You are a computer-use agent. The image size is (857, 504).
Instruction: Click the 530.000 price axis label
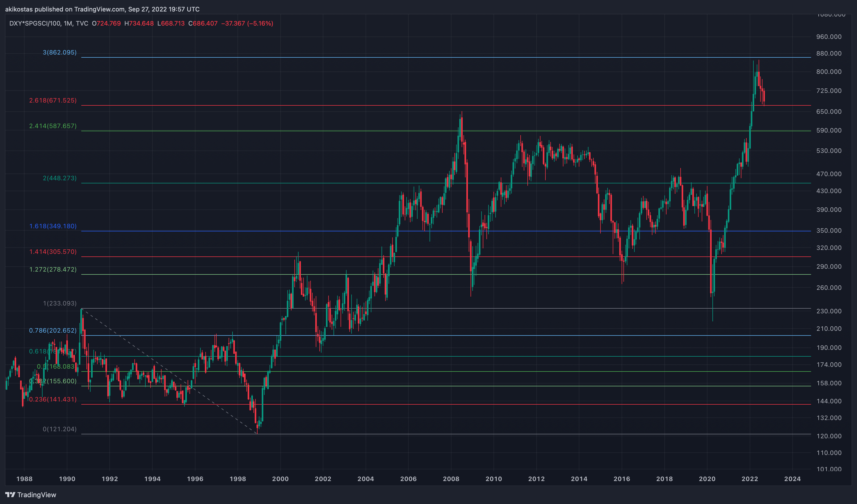click(x=829, y=151)
